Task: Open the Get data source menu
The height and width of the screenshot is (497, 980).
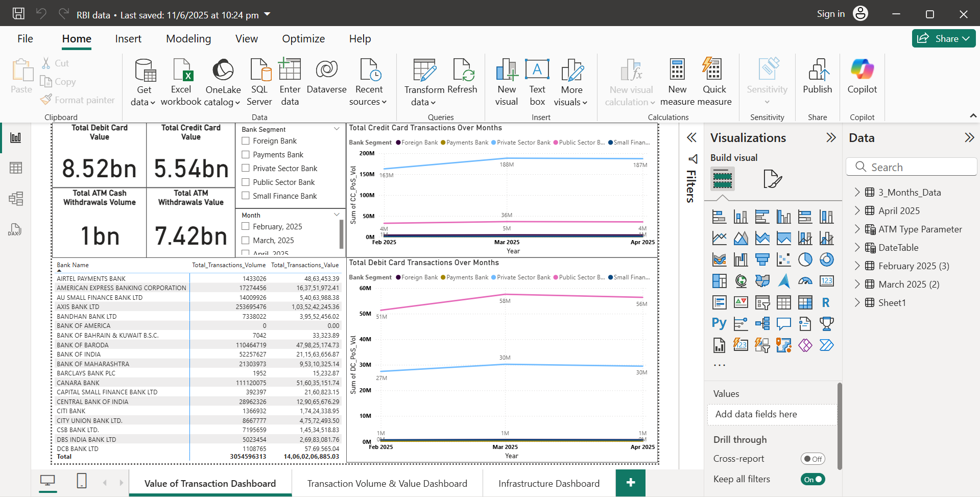Action: tap(144, 82)
